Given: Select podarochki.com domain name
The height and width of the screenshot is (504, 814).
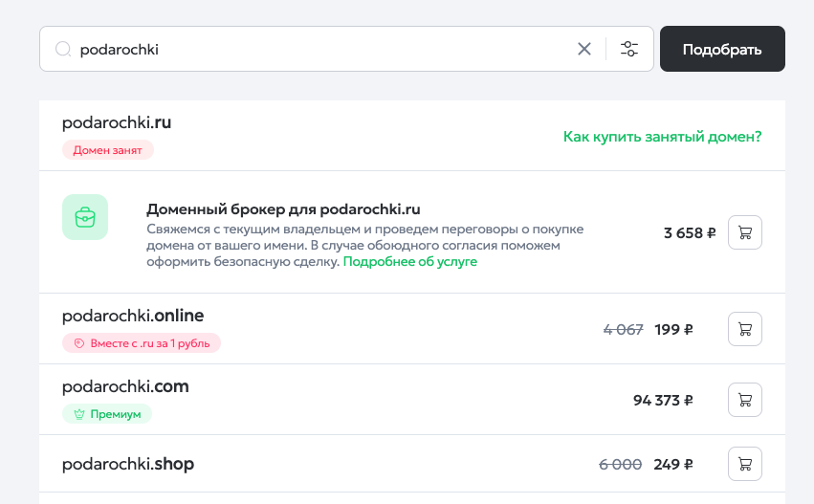Looking at the screenshot, I should click(125, 386).
